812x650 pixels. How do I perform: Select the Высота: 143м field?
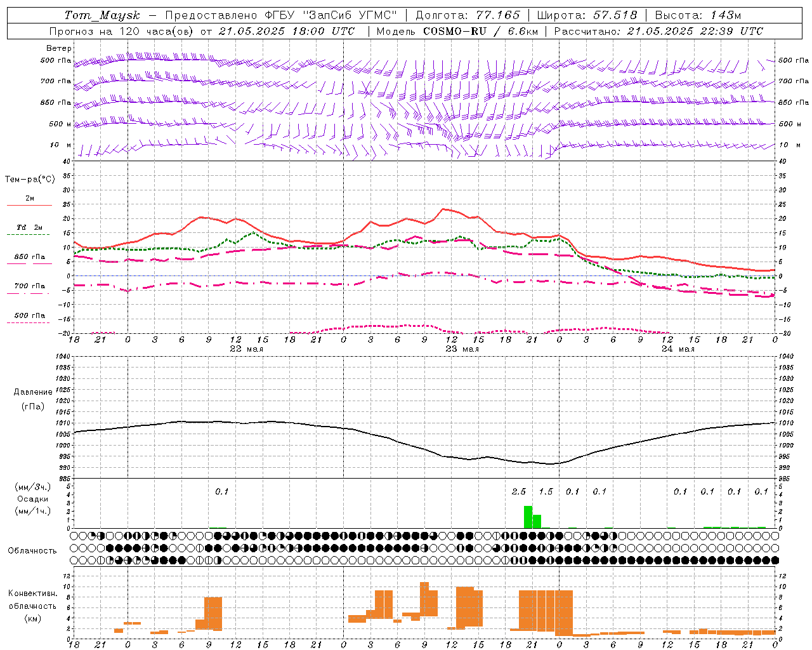pyautogui.click(x=698, y=15)
